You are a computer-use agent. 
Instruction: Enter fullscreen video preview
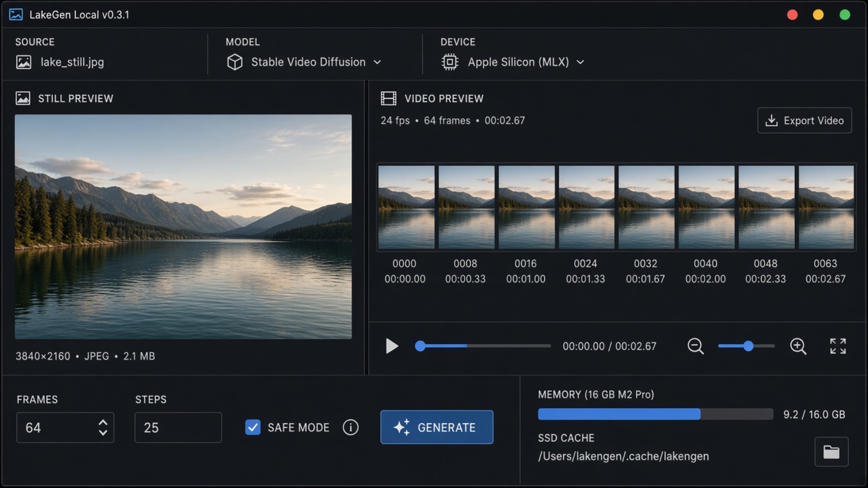click(x=838, y=346)
